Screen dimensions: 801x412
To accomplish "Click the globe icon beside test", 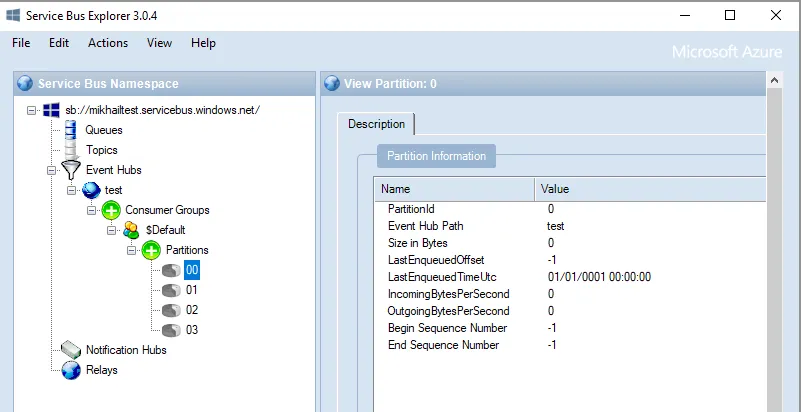I will 91,190.
